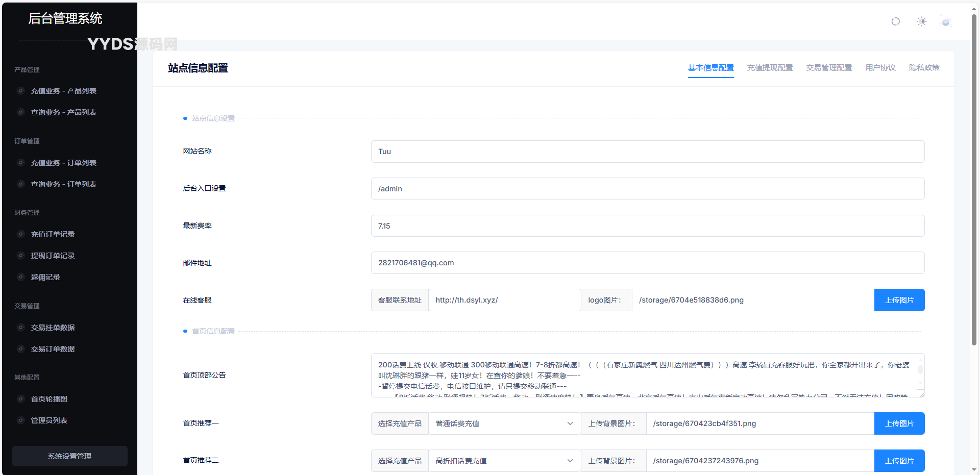Click the page vertical scrollbar on right

pos(974,179)
